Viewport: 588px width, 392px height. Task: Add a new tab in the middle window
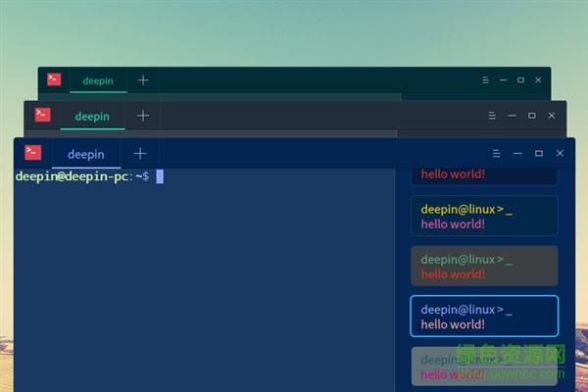click(143, 116)
